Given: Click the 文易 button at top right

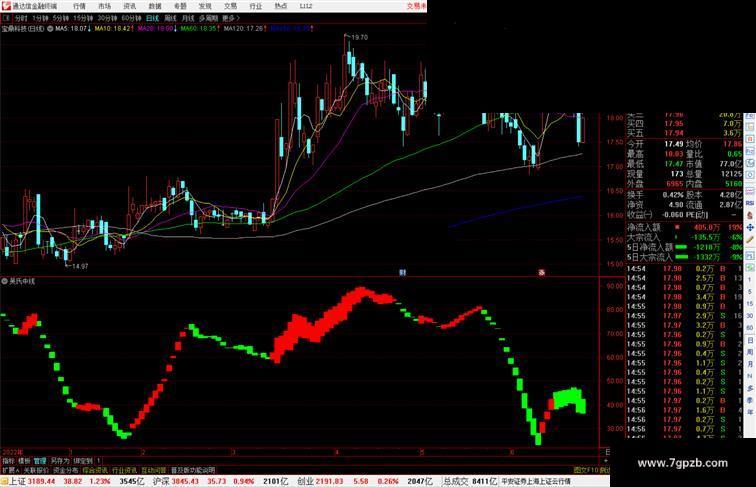Looking at the screenshot, I should click(416, 6).
